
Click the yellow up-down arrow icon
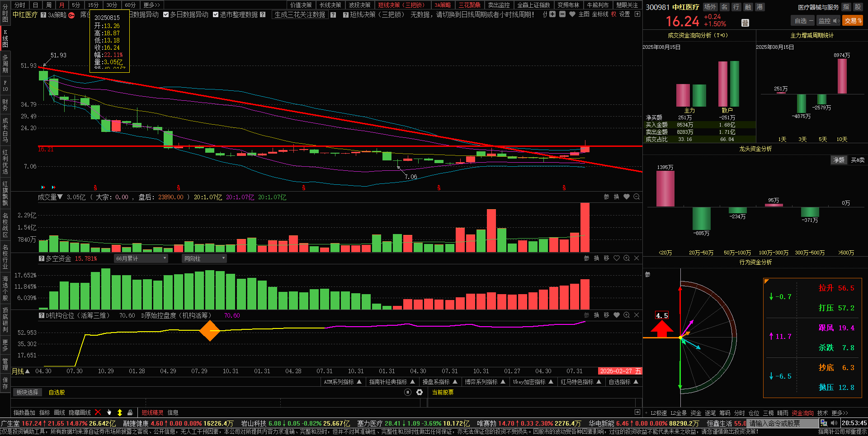point(120,412)
